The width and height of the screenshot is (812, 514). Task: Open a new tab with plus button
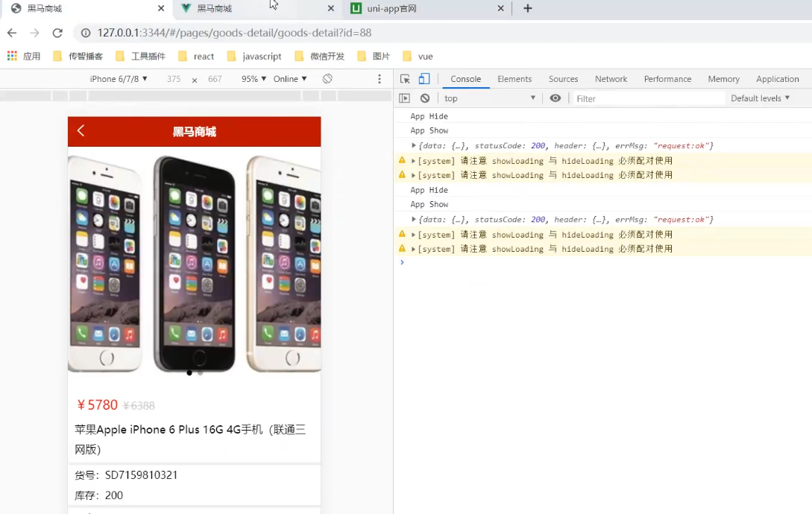528,8
